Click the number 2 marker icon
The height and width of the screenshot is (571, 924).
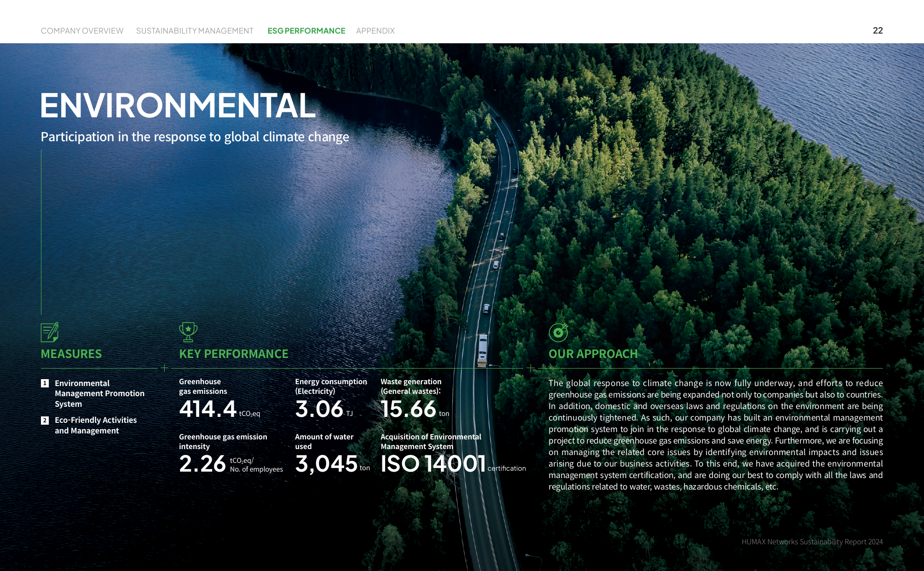45,421
